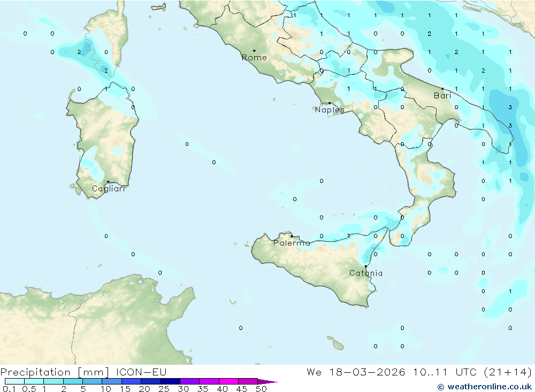Image resolution: width=535 pixels, height=392 pixels.
Task: Click the violet 30-35 mm legend swatch
Action: [x=190, y=381]
